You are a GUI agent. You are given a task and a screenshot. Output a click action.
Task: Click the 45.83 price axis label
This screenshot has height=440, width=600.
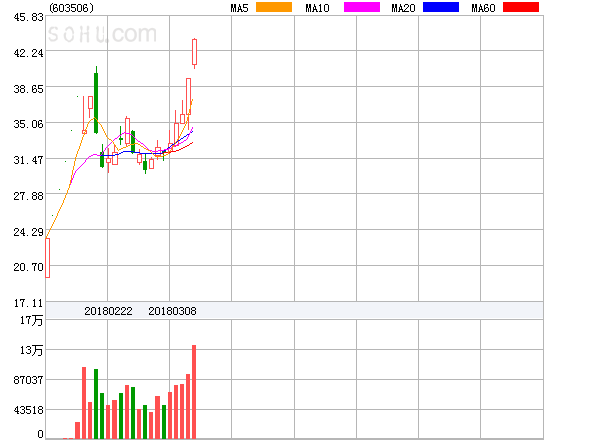[x=29, y=17]
